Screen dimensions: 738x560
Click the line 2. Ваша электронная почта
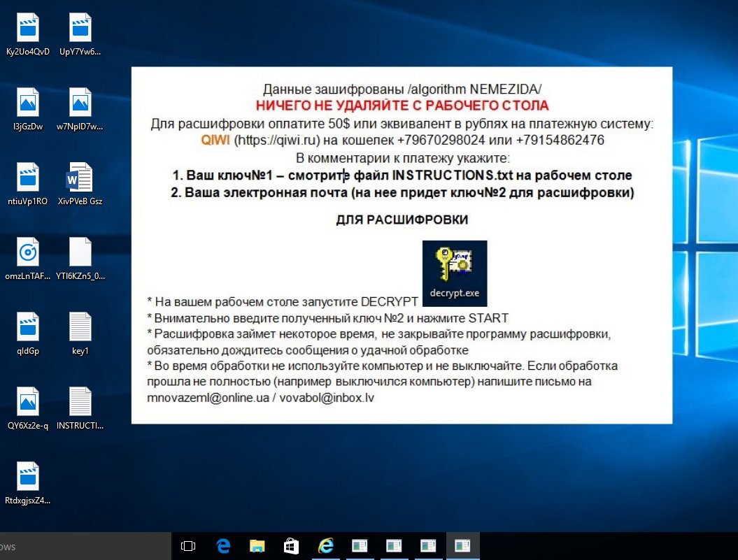[x=402, y=192]
